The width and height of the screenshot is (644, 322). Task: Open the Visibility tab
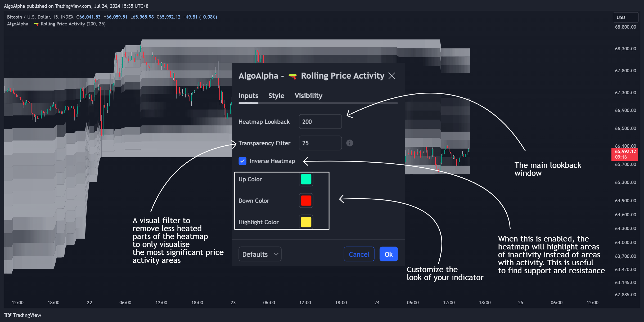coord(308,96)
